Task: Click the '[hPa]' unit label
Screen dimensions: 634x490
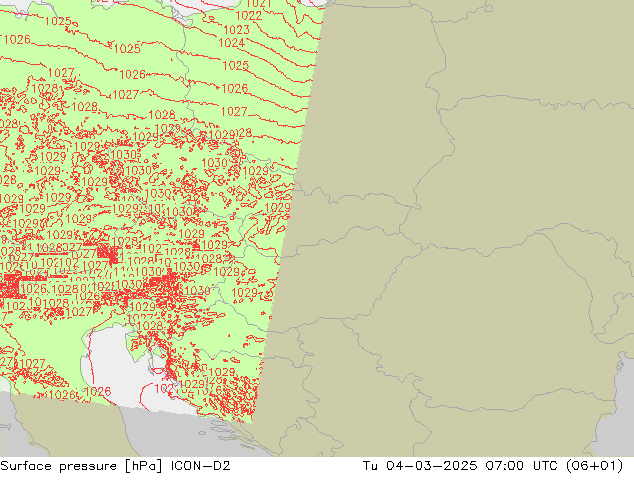Action: tap(143, 466)
